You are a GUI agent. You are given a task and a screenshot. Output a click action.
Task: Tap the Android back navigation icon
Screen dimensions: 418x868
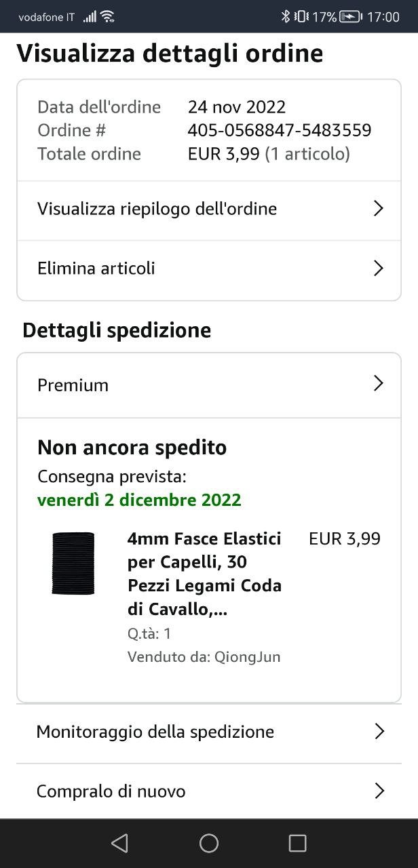pos(119,843)
